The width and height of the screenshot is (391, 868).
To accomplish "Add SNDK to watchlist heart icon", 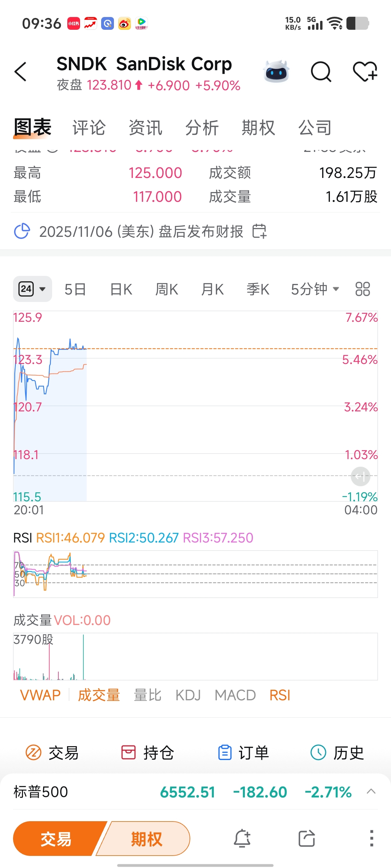I will (365, 72).
